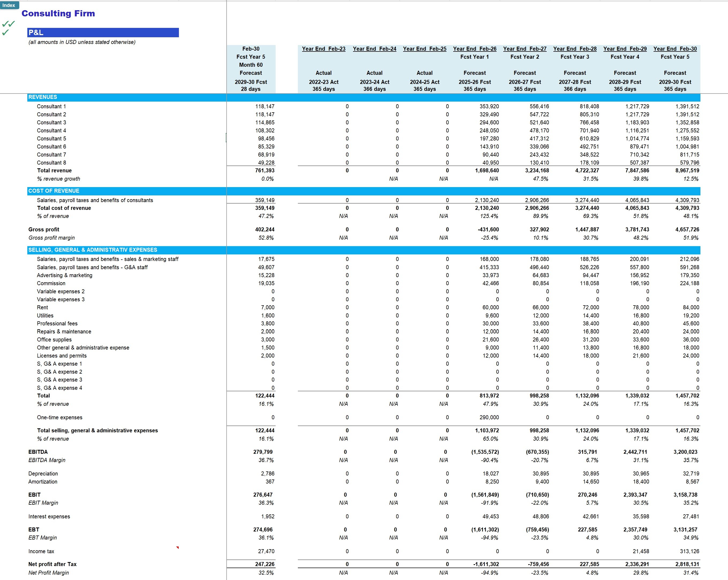Select the Consulting Firm title
Viewport: 728px width, 580px height.
58,13
